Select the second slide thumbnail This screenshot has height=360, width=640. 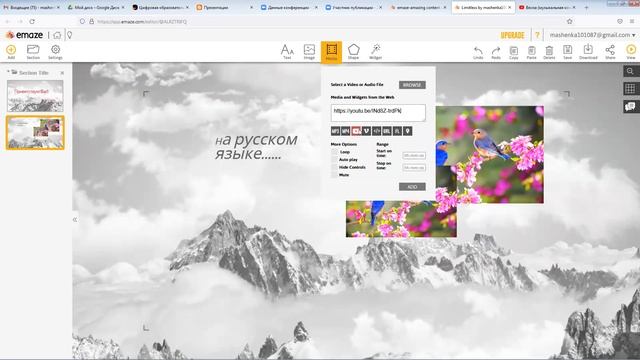click(35, 133)
